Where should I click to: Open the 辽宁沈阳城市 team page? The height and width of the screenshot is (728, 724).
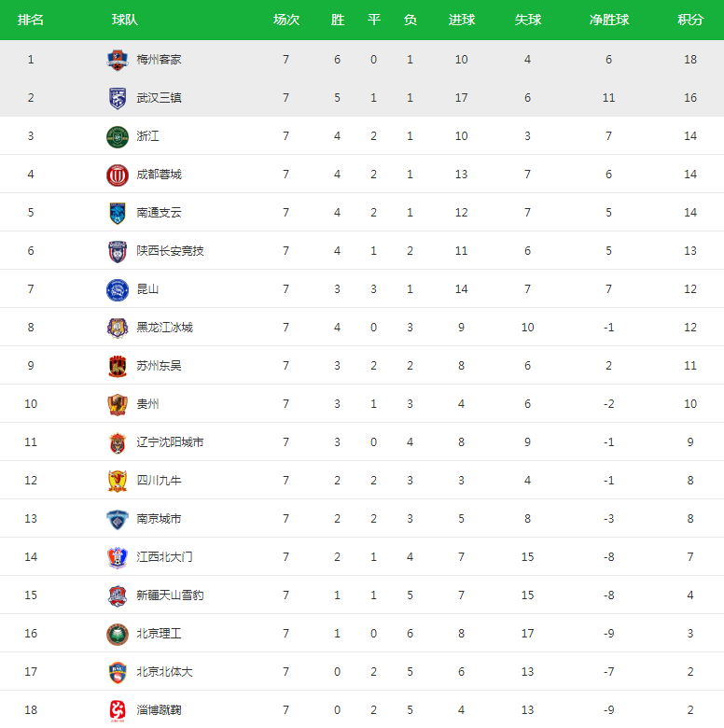[170, 442]
